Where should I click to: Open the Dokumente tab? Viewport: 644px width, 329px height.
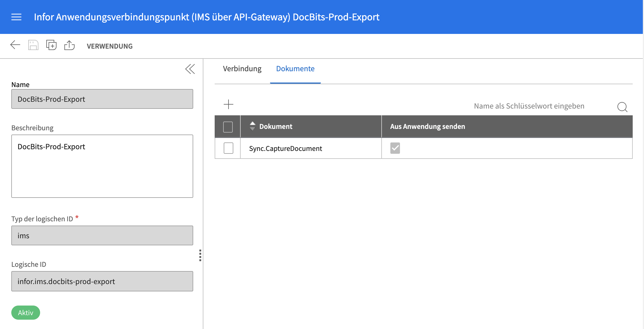point(295,69)
